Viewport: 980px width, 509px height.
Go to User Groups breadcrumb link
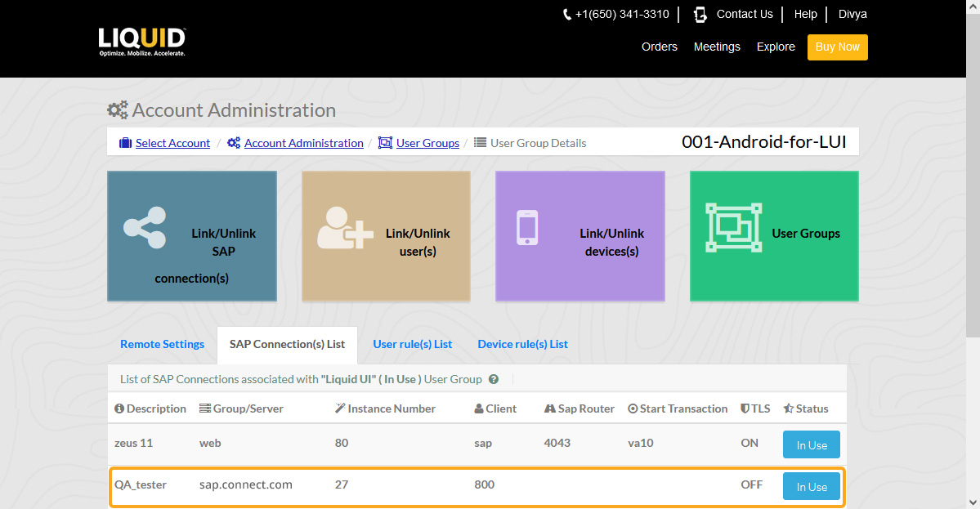427,143
